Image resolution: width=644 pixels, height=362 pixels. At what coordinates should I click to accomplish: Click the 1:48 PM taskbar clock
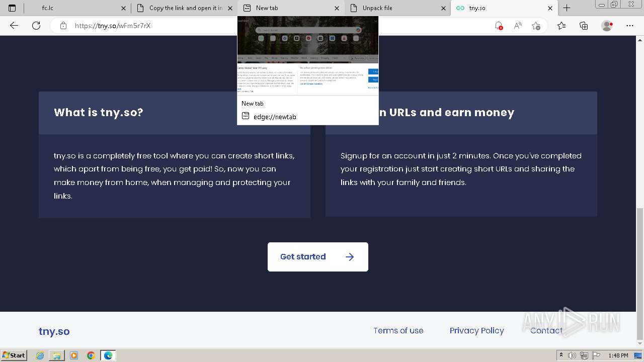click(618, 355)
